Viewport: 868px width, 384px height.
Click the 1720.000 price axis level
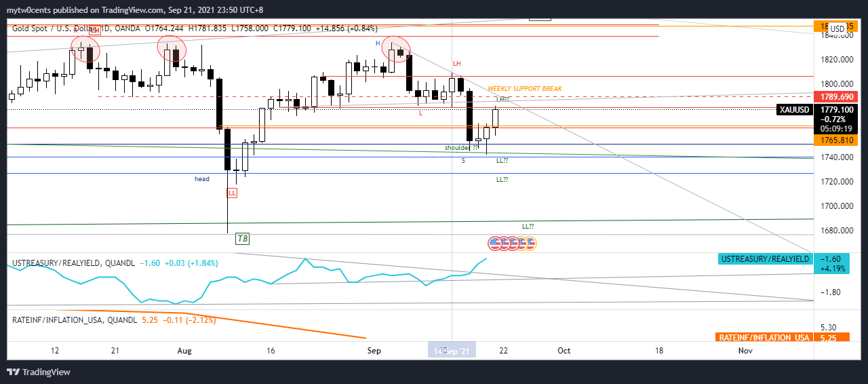[x=836, y=182]
